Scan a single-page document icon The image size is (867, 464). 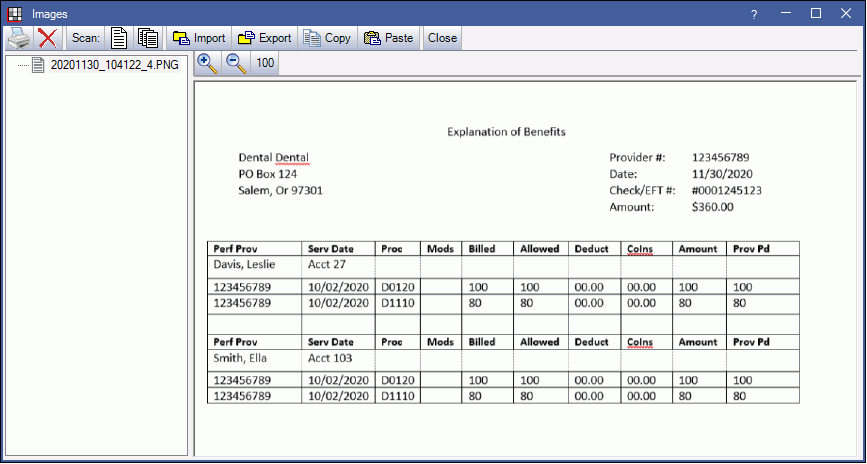pos(119,38)
